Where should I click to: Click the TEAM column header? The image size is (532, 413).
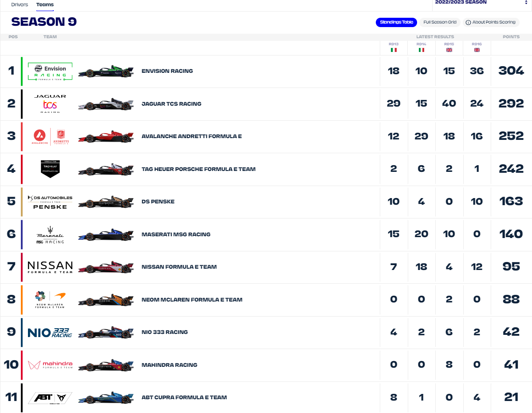tap(50, 37)
